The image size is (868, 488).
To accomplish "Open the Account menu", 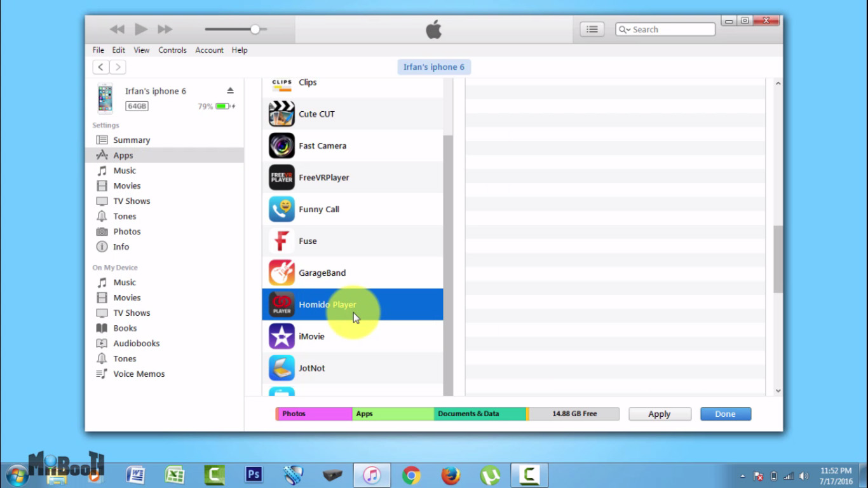I will click(210, 50).
